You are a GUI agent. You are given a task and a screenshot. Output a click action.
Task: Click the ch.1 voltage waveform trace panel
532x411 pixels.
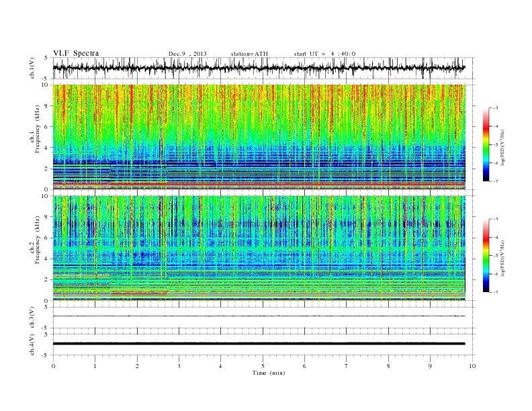(264, 68)
